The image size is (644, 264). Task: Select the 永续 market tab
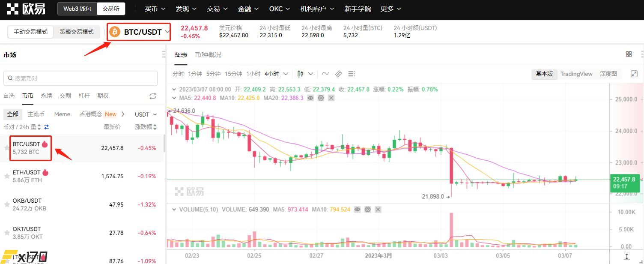[x=47, y=96]
